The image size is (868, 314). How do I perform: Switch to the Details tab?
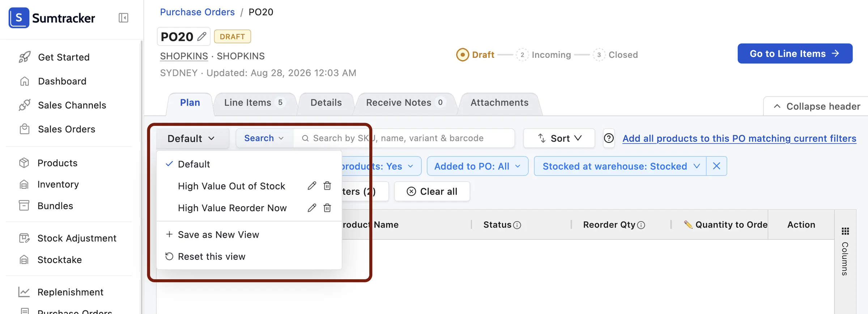click(x=326, y=103)
